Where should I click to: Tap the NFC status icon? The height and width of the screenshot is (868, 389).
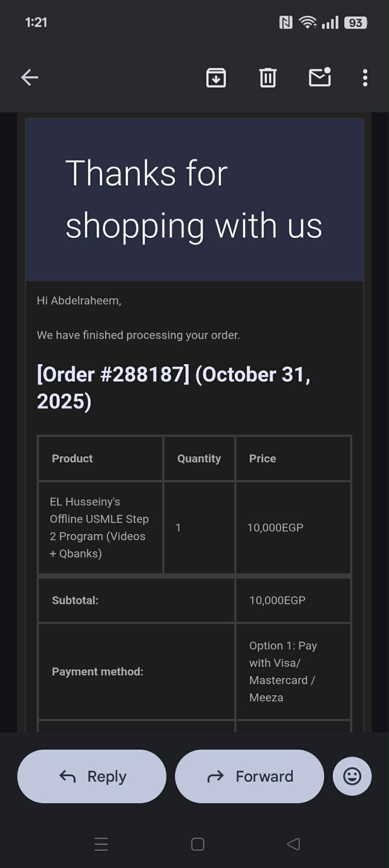286,22
